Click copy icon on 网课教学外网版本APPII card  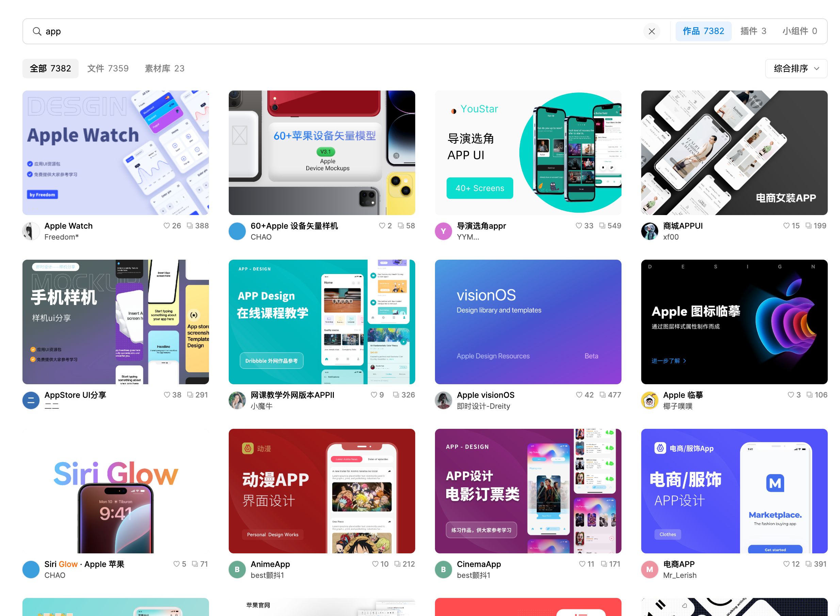[396, 394]
